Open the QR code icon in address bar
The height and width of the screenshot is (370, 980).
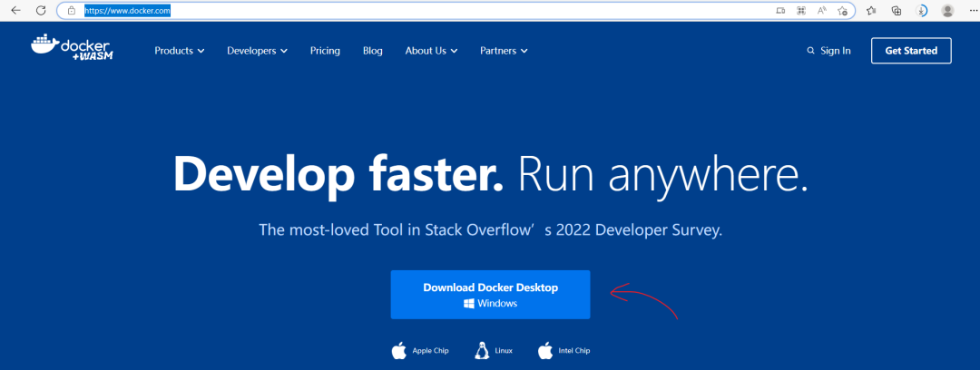click(800, 11)
